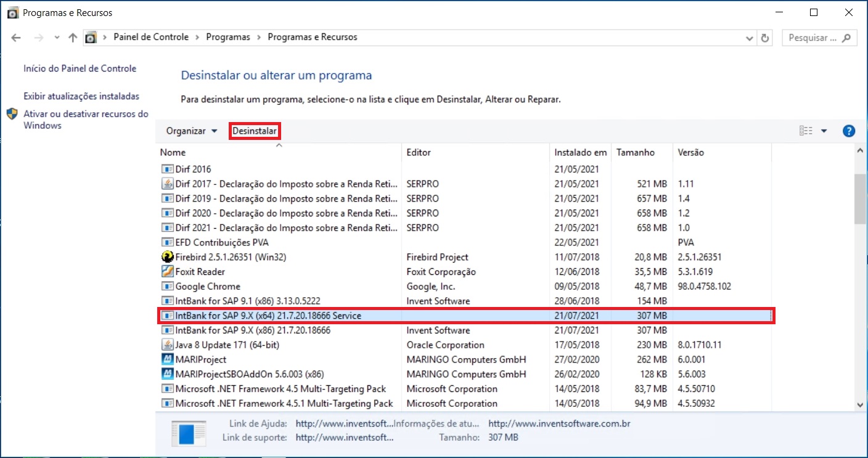Click the Java 8 Update 171 icon
Viewport: 868px width, 458px height.
click(x=167, y=345)
